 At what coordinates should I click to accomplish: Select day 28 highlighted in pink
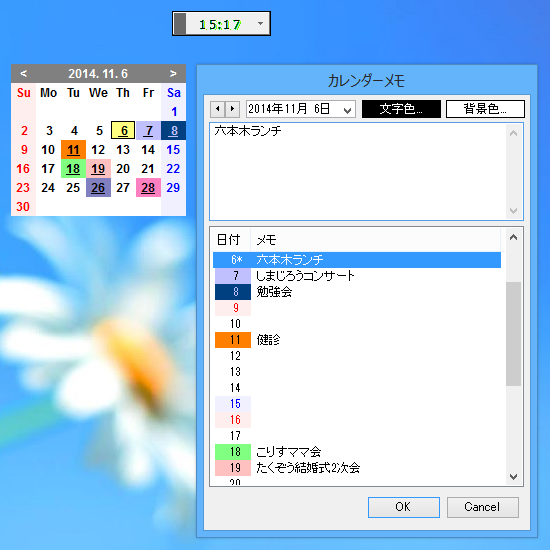click(x=148, y=188)
